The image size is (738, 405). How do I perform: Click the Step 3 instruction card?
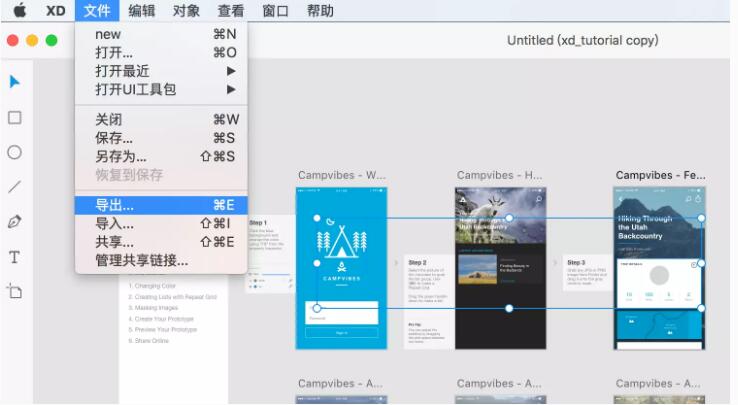point(587,273)
